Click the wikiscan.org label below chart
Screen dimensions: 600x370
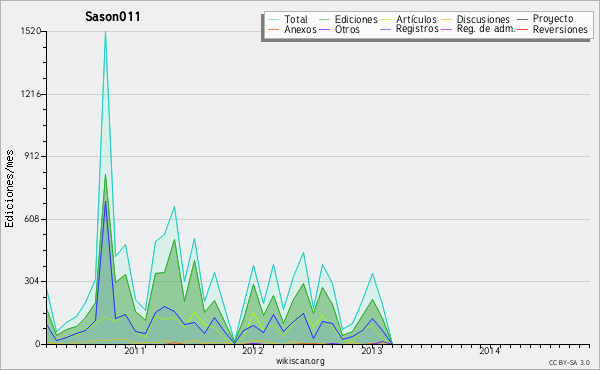coord(300,361)
